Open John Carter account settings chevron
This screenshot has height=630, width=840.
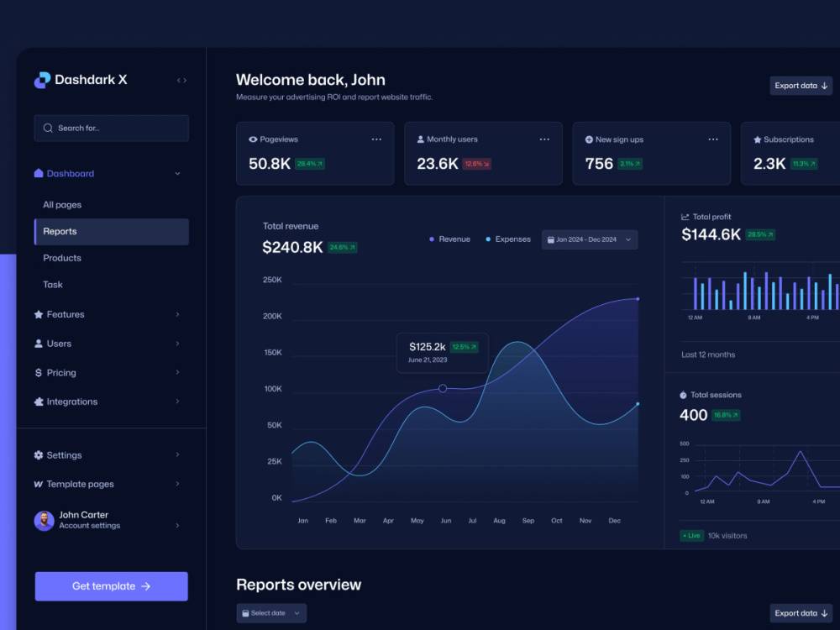tap(177, 526)
